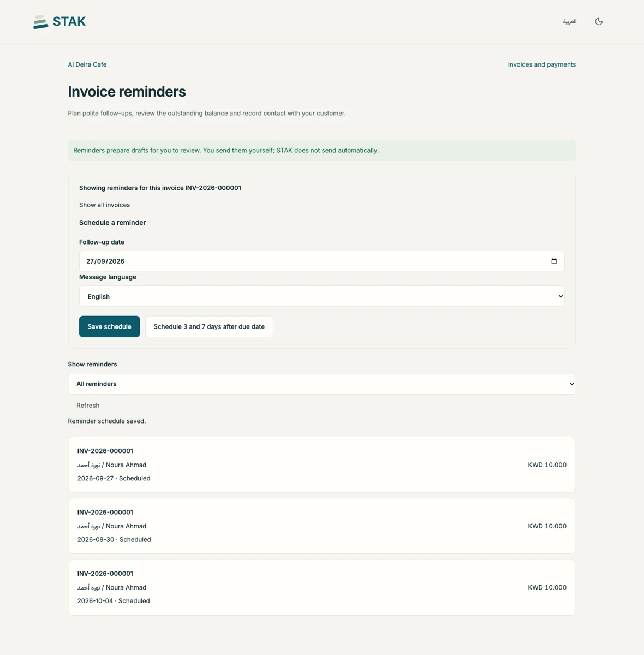Image resolution: width=644 pixels, height=655 pixels.
Task: Click the STAK wordmark text
Action: tap(69, 22)
